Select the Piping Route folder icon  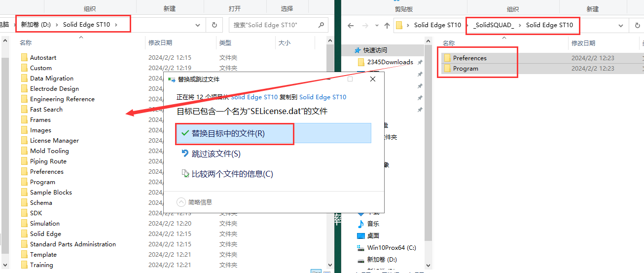(25, 161)
